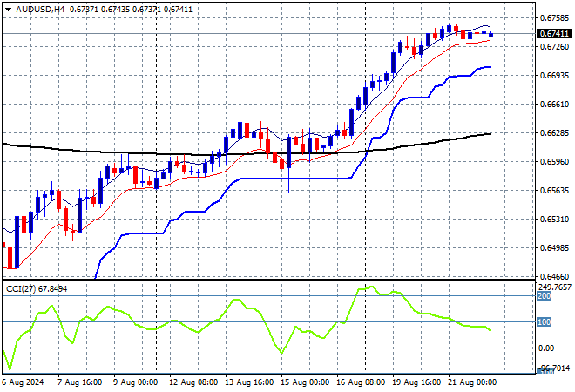Click the 7 Aug 16:00 time label

[x=79, y=382]
